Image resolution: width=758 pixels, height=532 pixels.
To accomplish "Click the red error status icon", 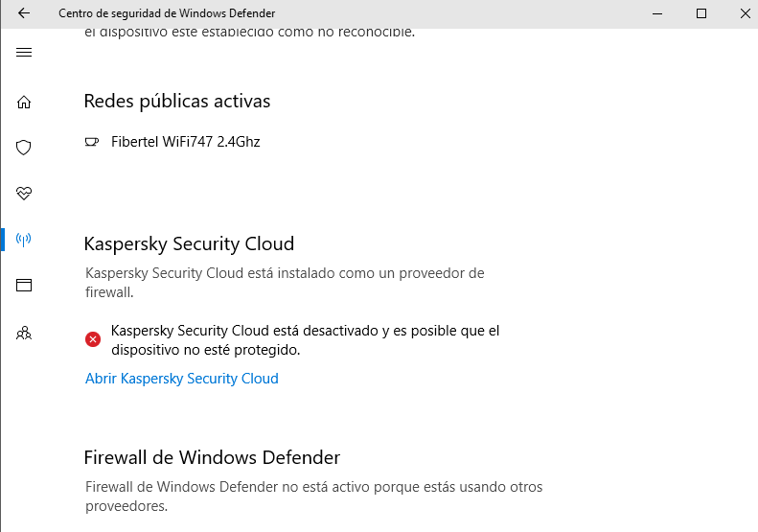I will [x=93, y=338].
